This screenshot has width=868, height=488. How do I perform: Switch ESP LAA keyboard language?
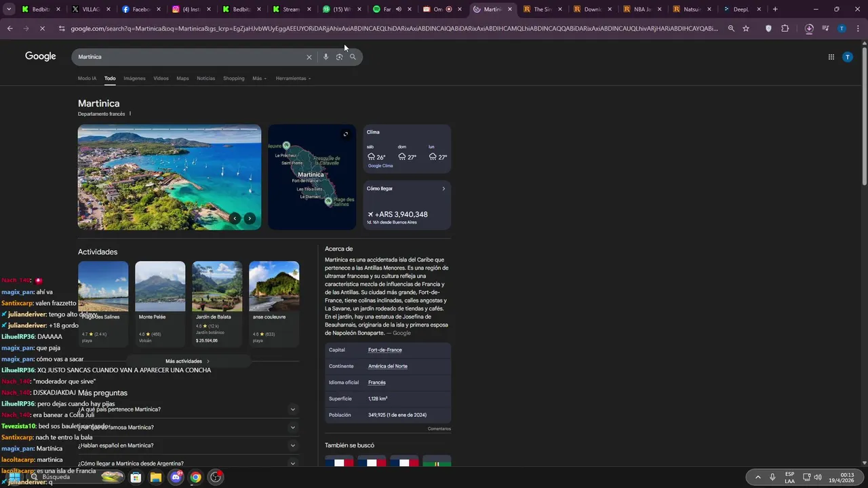pyautogui.click(x=790, y=477)
